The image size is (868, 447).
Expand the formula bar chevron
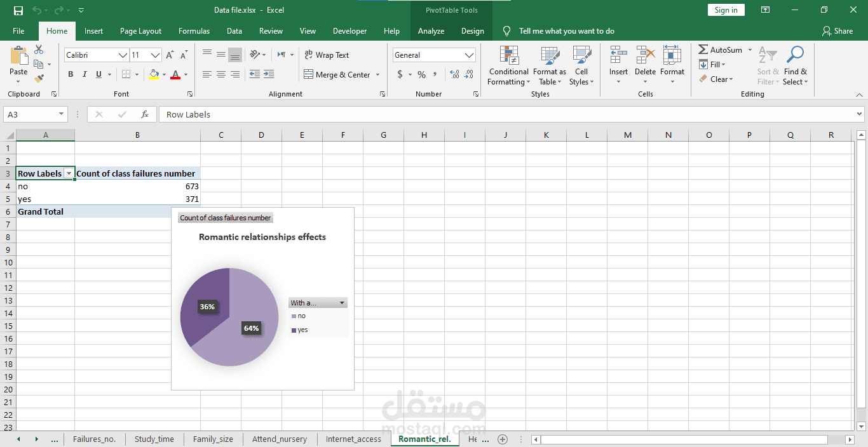tap(860, 114)
